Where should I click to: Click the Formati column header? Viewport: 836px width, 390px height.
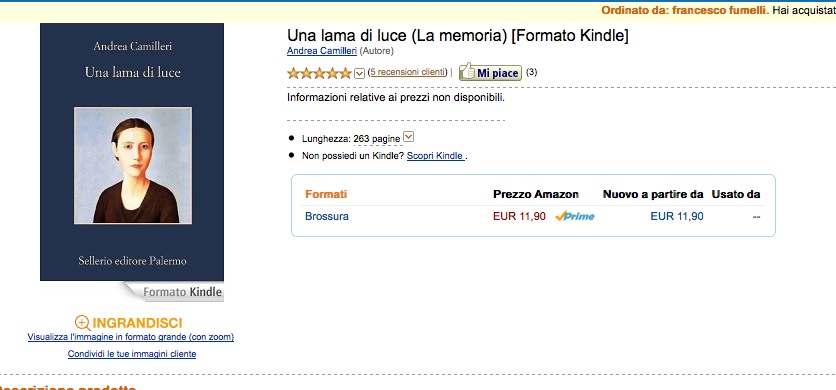[x=326, y=194]
